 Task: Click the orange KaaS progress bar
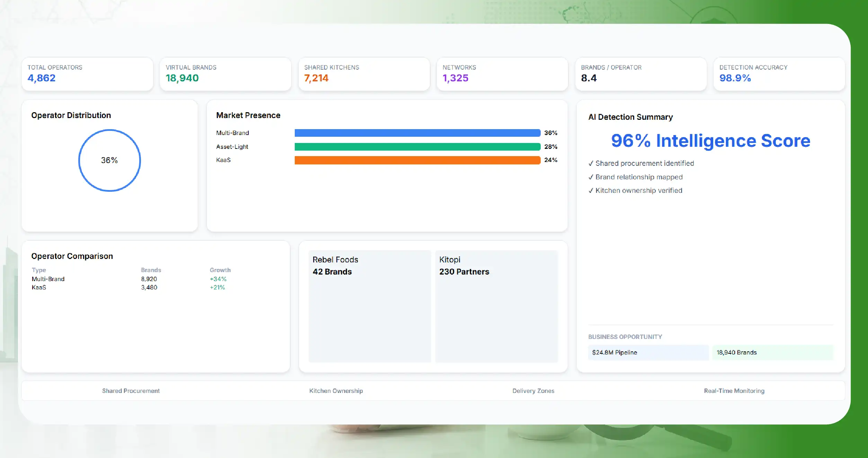point(417,160)
